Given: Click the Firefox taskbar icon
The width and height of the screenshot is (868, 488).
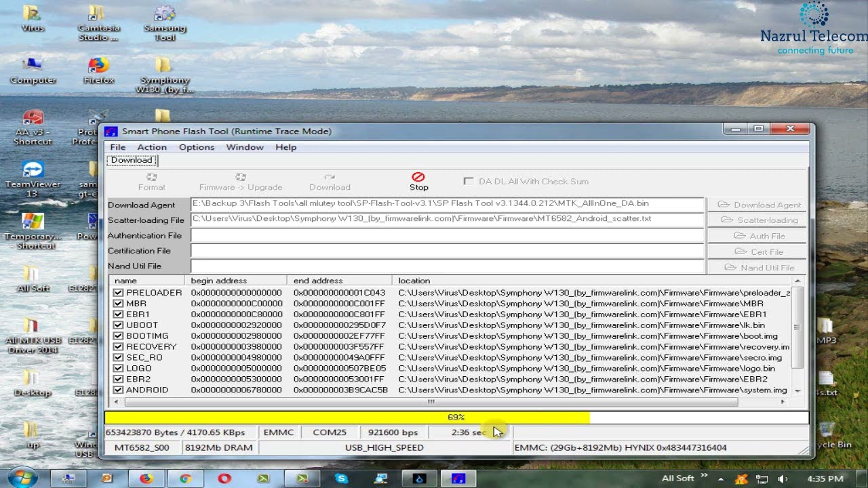Looking at the screenshot, I should click(x=146, y=479).
